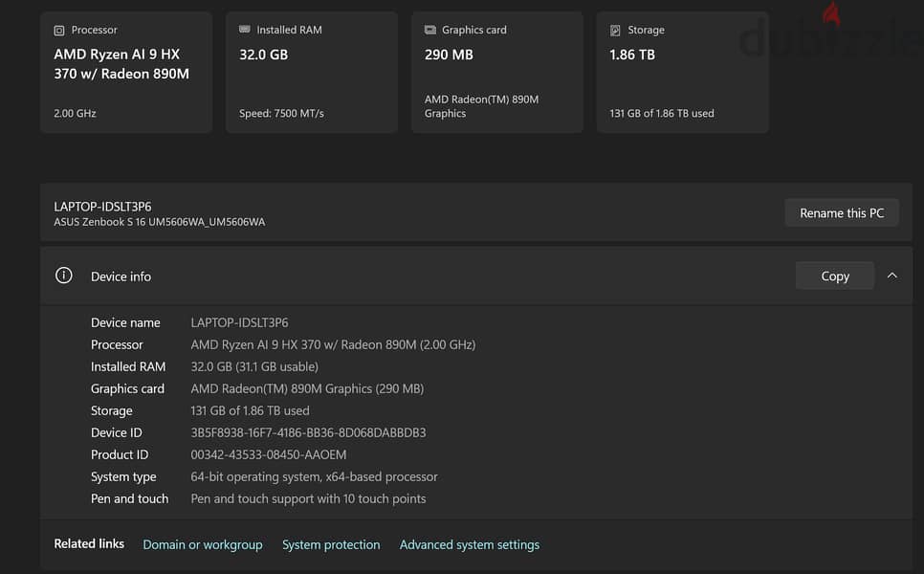
Task: Click the Installed RAM memory icon
Action: [x=245, y=30]
